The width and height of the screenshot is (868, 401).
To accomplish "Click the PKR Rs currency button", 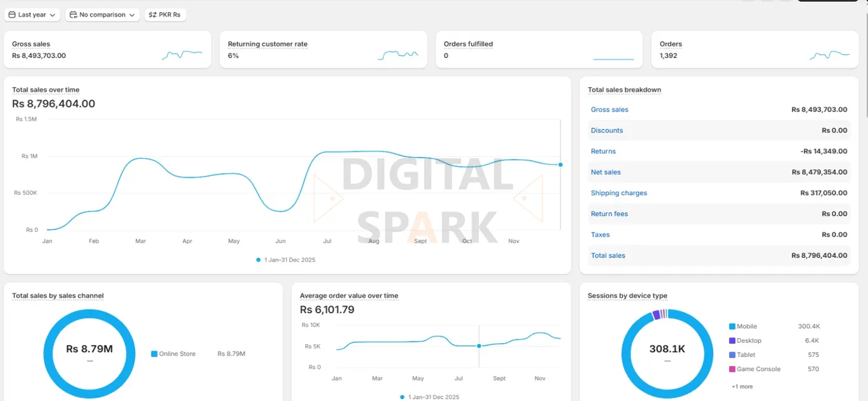I will click(x=165, y=14).
